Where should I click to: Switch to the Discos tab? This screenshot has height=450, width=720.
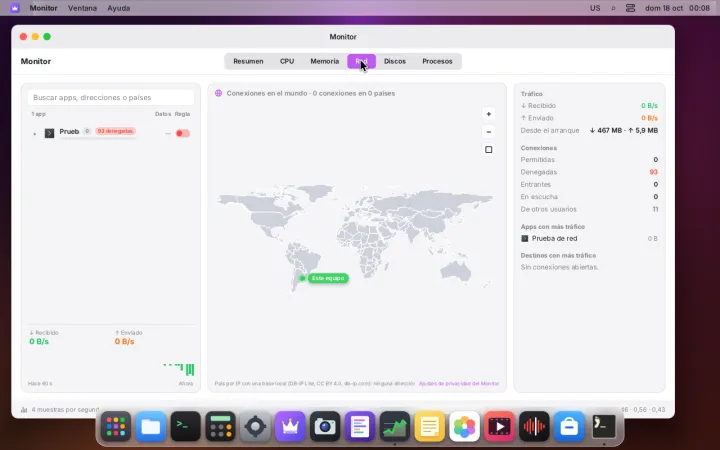point(395,61)
